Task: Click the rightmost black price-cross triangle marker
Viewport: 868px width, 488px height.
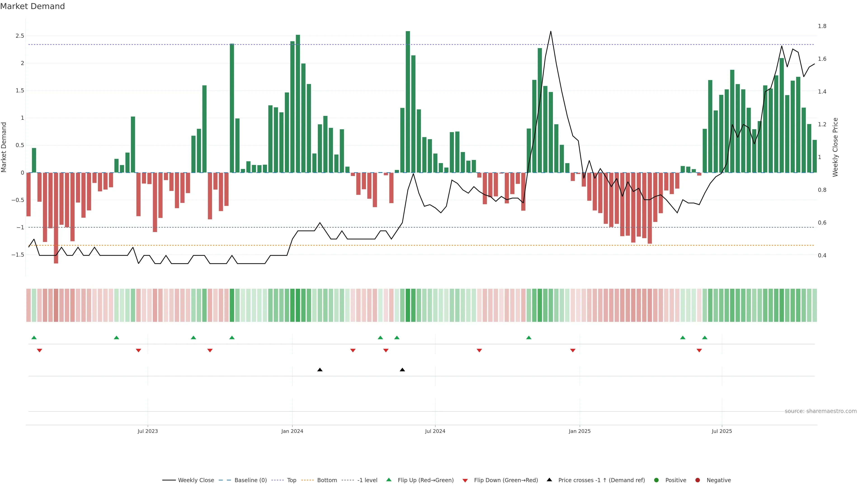Action: [402, 370]
